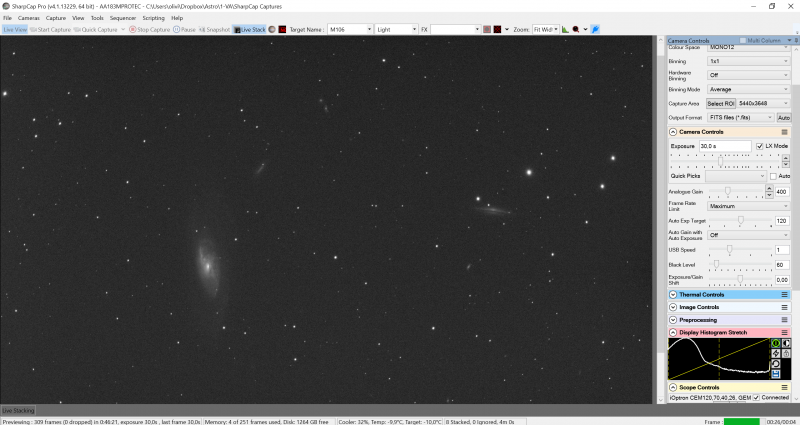
Task: Click Quick Capture in the toolbar
Action: 95,30
